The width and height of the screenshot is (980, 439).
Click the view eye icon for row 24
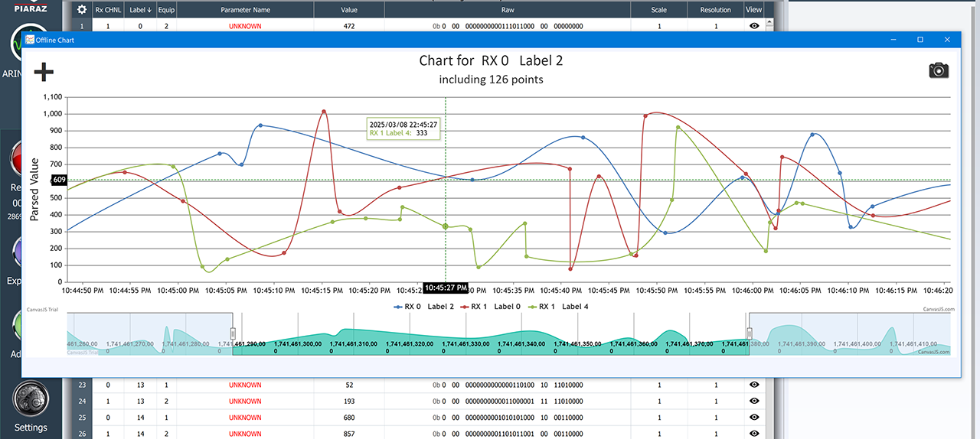pos(754,402)
